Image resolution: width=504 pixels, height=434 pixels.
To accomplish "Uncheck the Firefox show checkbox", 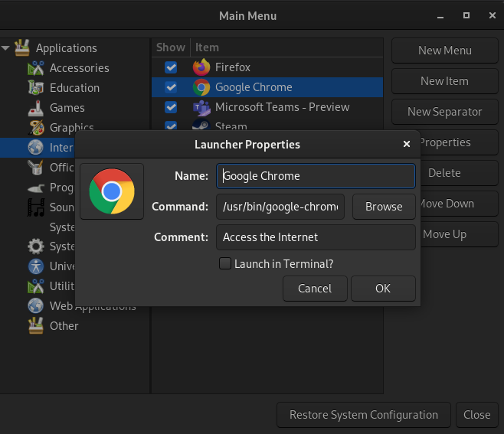I will [x=171, y=67].
